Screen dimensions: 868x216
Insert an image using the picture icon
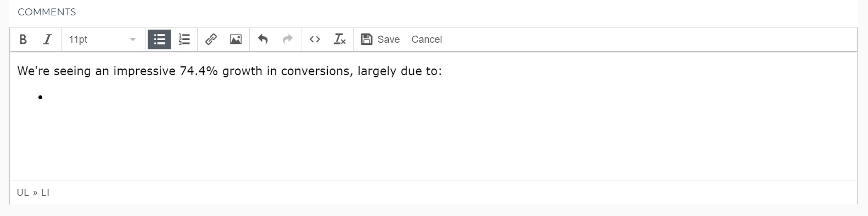point(236,39)
